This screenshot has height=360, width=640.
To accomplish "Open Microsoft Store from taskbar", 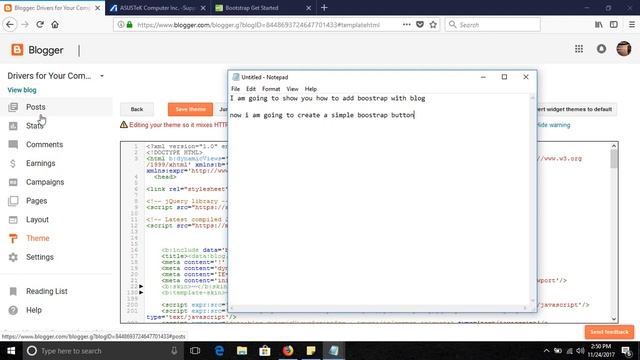I will [x=265, y=351].
